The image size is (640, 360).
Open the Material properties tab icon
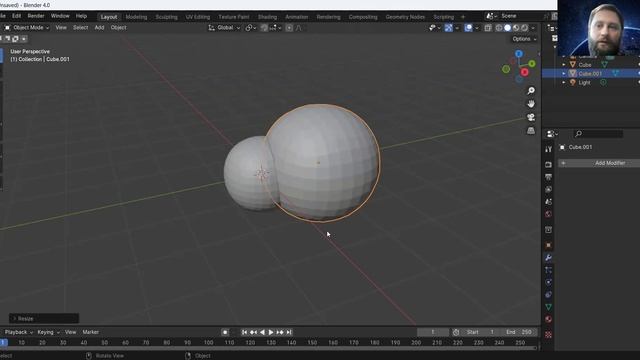tap(548, 319)
